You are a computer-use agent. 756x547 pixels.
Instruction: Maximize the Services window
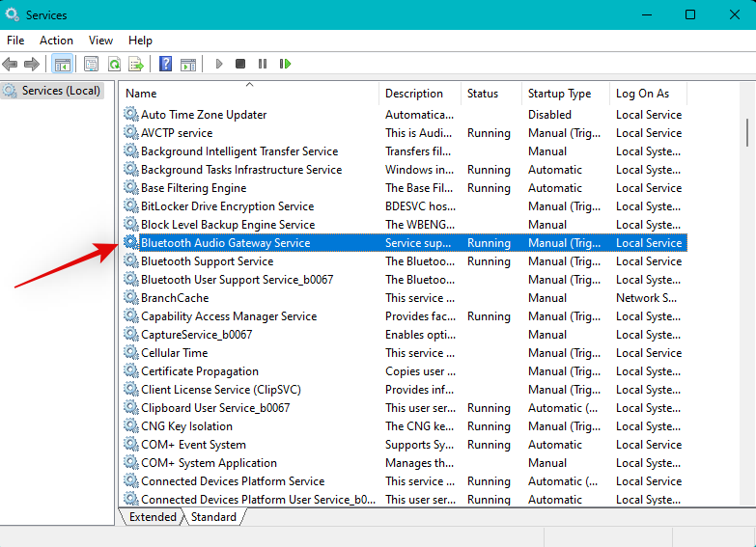[x=690, y=14]
